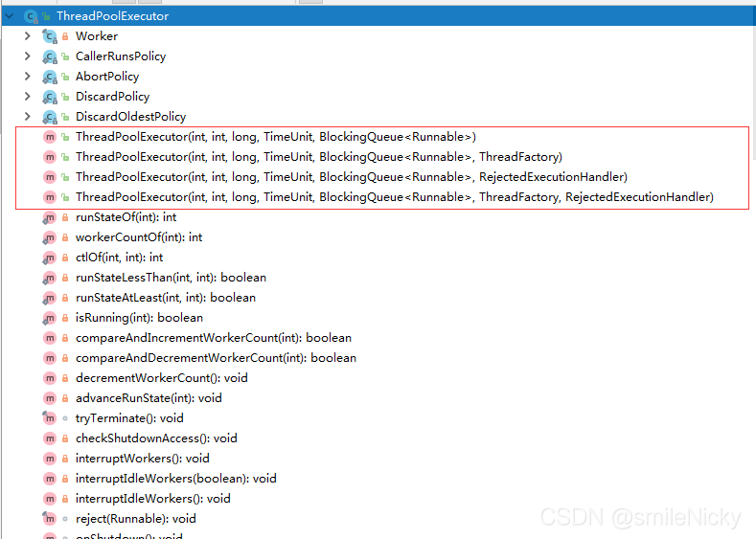Select interruptIdleWorkers(boolean): void method

click(176, 479)
